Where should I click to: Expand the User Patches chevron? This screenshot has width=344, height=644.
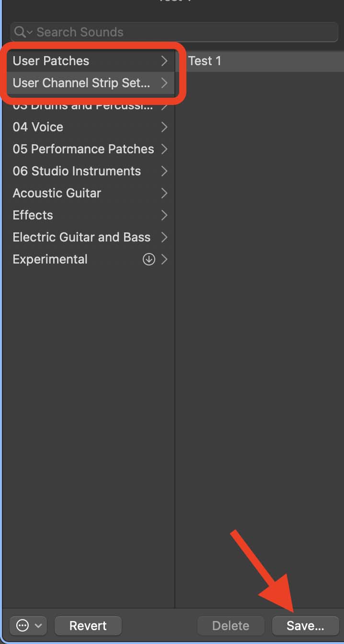164,61
